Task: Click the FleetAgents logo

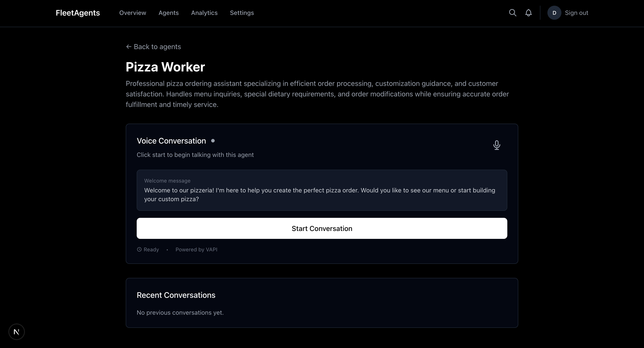Action: 78,13
